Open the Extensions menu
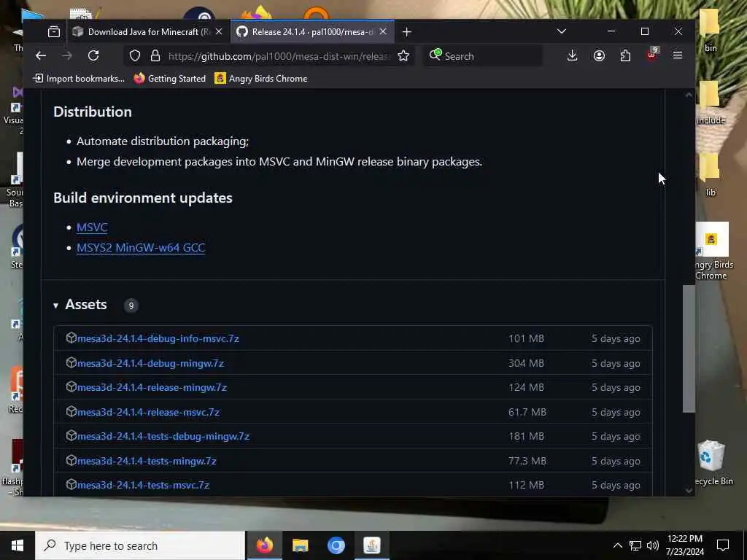747x560 pixels. coord(625,55)
